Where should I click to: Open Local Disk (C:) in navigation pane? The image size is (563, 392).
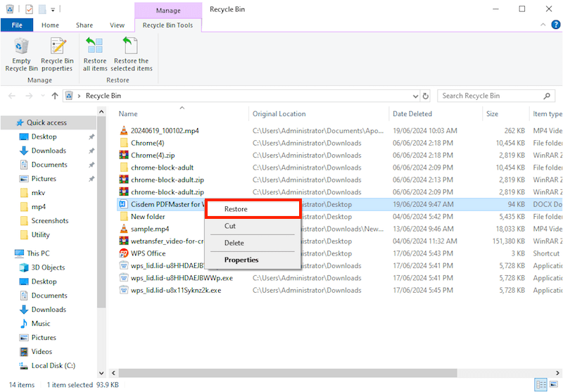pos(53,365)
